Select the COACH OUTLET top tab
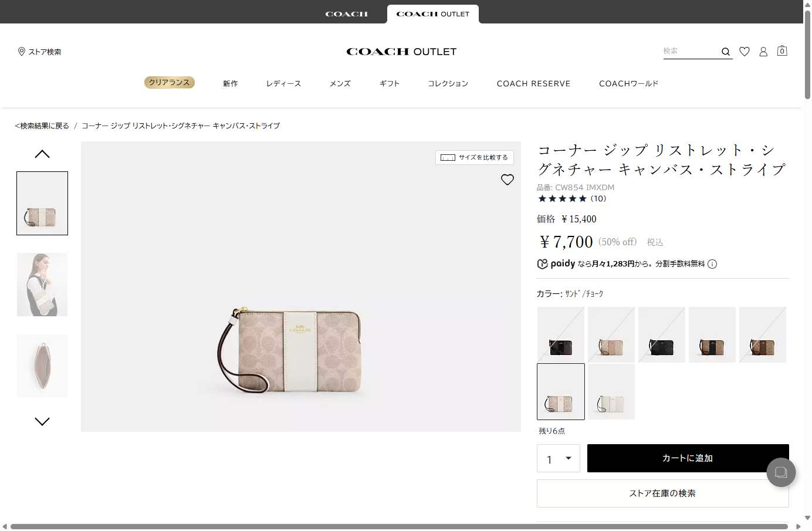The width and height of the screenshot is (812, 531). point(433,14)
